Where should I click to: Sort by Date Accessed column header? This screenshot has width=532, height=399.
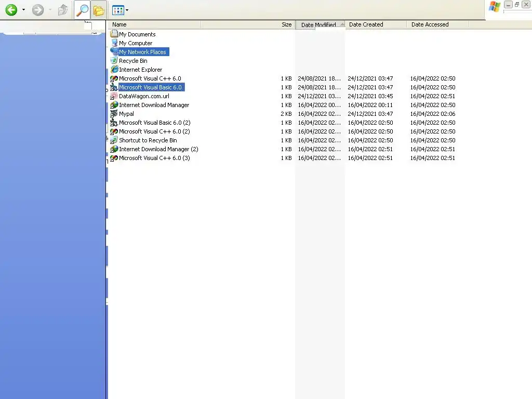[x=437, y=24]
